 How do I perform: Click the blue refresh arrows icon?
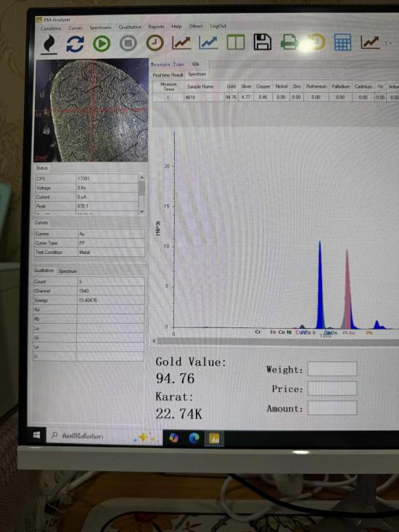[x=75, y=44]
